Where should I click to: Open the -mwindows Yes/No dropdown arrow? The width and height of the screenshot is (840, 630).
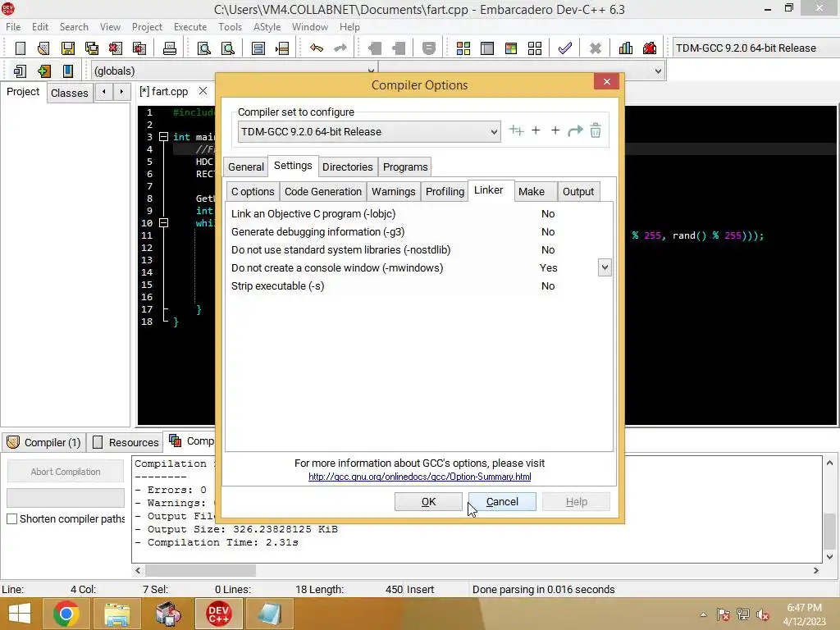pos(605,267)
